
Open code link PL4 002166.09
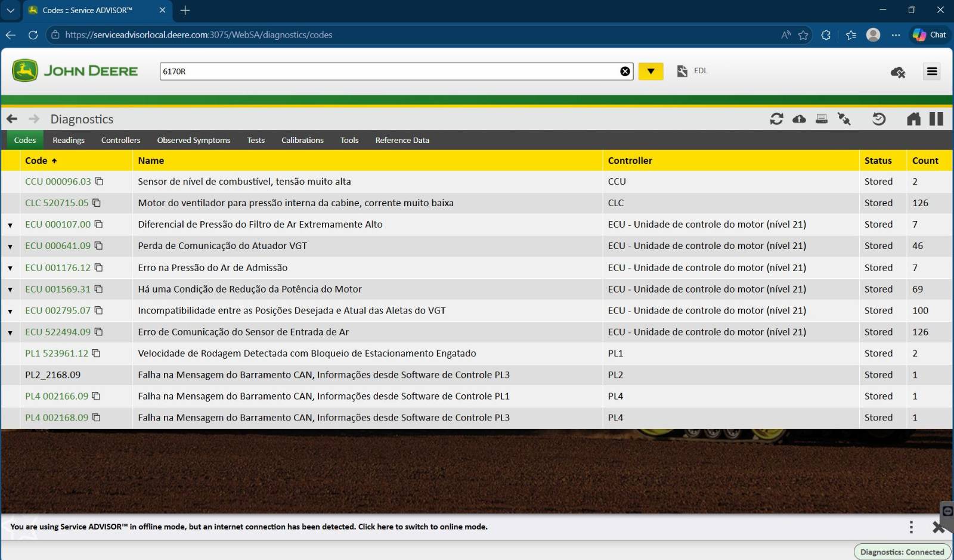point(57,396)
